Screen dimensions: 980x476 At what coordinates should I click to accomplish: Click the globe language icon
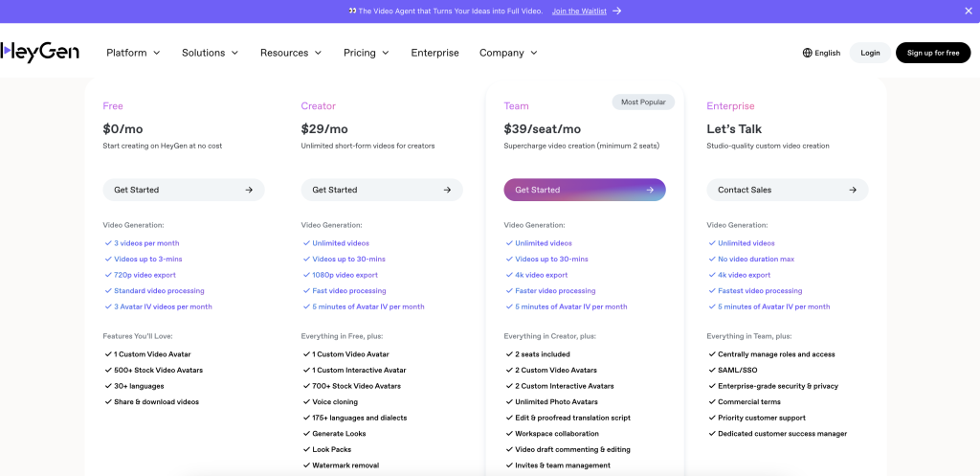coord(807,54)
